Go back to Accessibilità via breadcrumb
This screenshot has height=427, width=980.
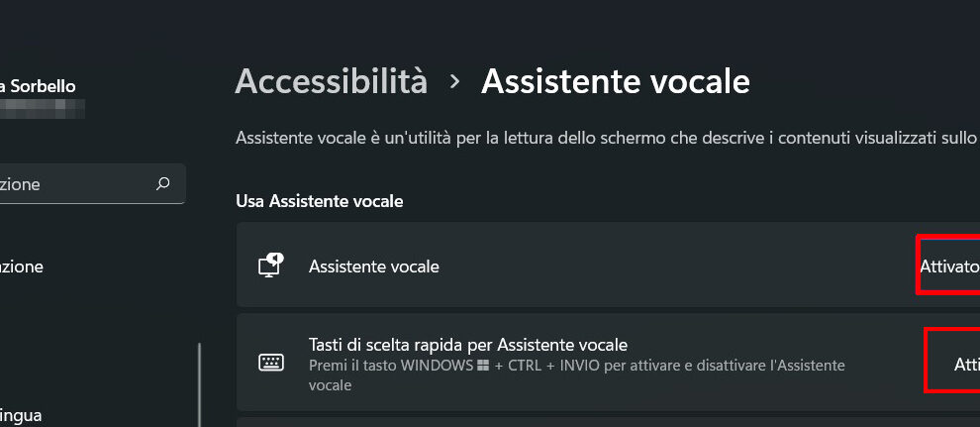coord(331,81)
